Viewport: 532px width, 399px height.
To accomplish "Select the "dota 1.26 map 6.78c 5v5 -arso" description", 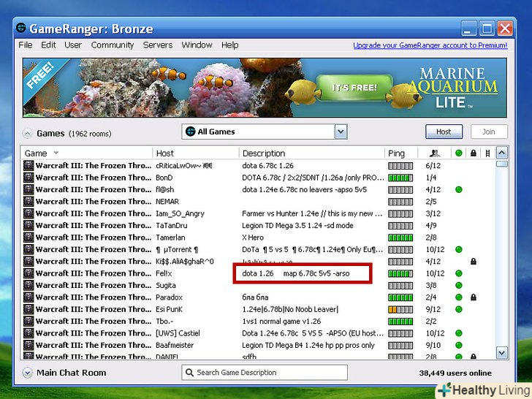I will point(295,273).
